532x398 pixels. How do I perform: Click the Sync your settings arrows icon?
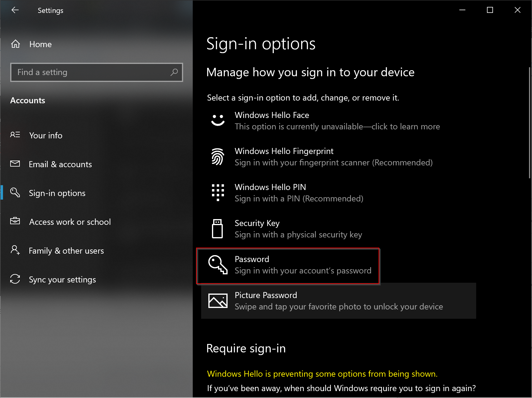(x=15, y=279)
